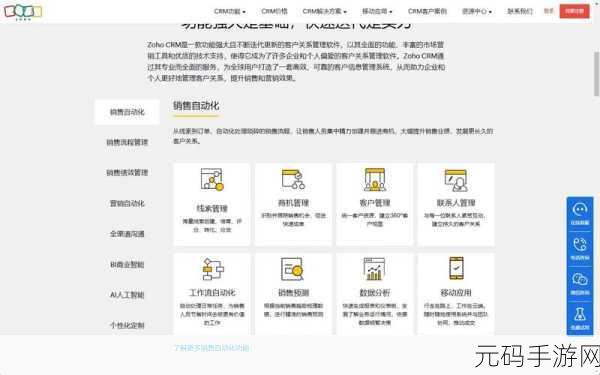Click the 工作流自动化 card title
Viewport: 600px width, 375px height.
(212, 293)
